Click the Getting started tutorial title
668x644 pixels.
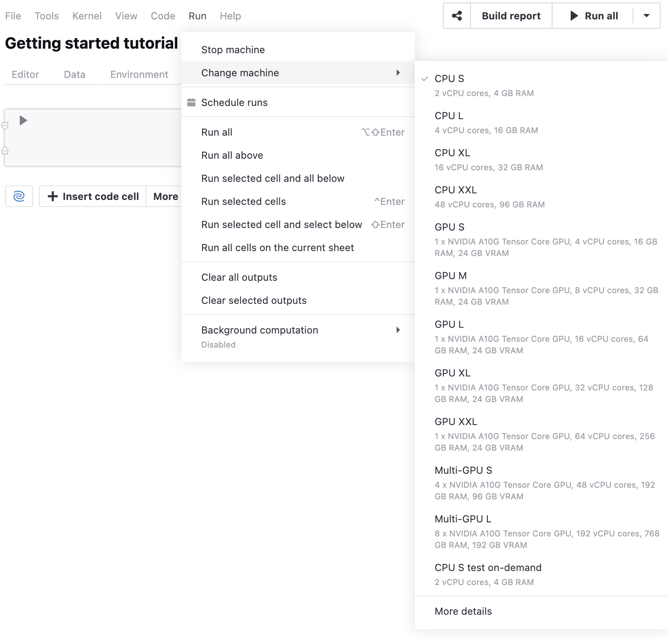tap(92, 43)
